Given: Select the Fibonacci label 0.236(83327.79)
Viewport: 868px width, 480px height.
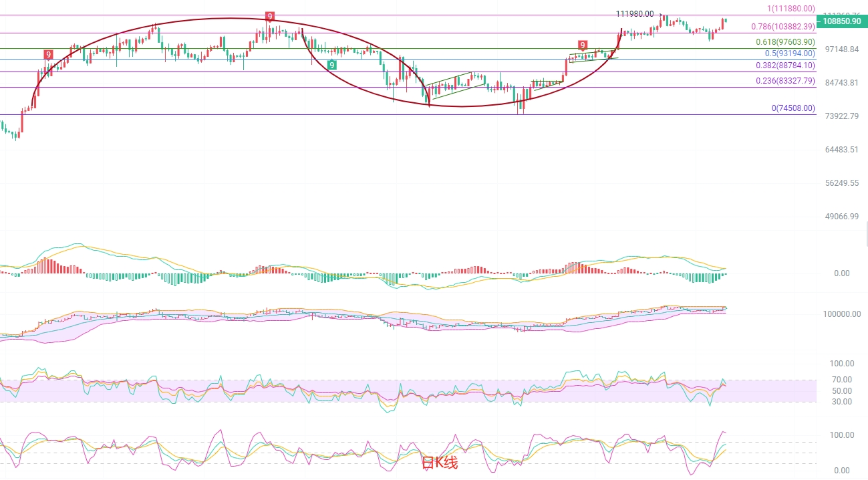Looking at the screenshot, I should tap(786, 81).
